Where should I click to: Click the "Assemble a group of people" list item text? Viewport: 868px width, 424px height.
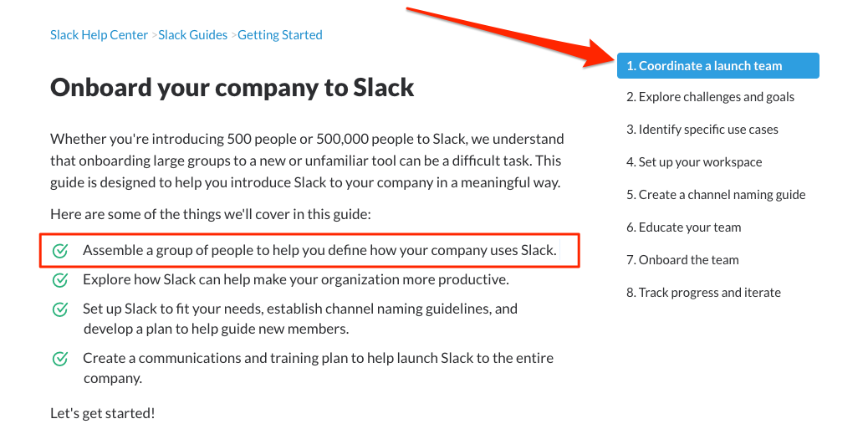coord(319,250)
